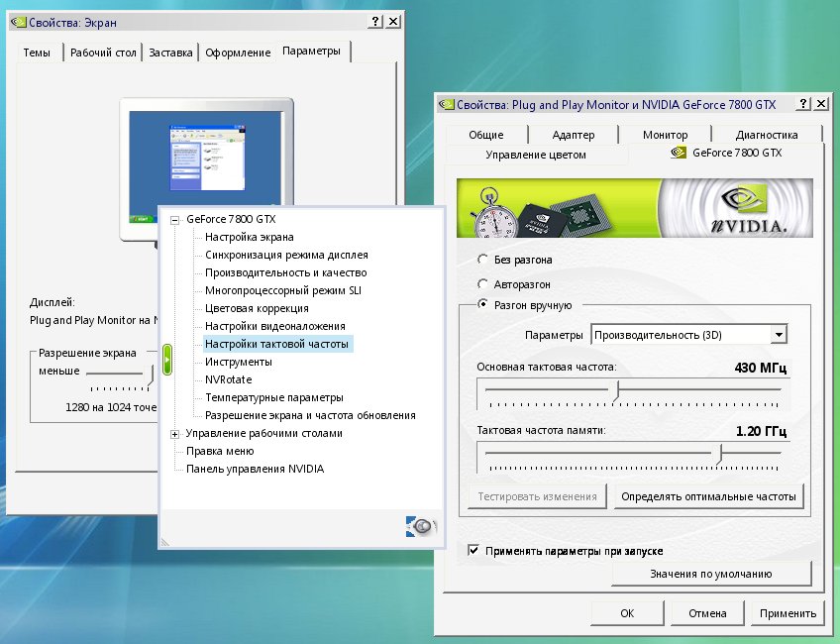Select Настройка экрана in the menu tree
Image resolution: width=840 pixels, height=644 pixels.
[x=249, y=237]
